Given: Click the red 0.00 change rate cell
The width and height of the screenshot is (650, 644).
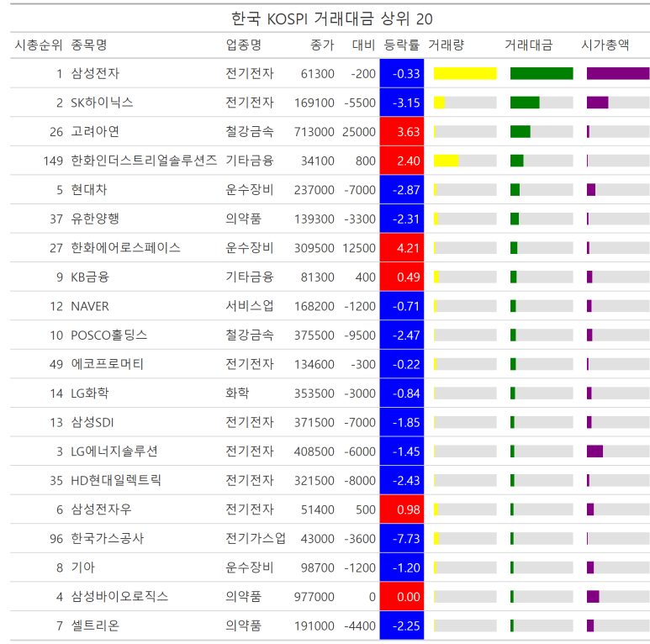Looking at the screenshot, I should [402, 597].
